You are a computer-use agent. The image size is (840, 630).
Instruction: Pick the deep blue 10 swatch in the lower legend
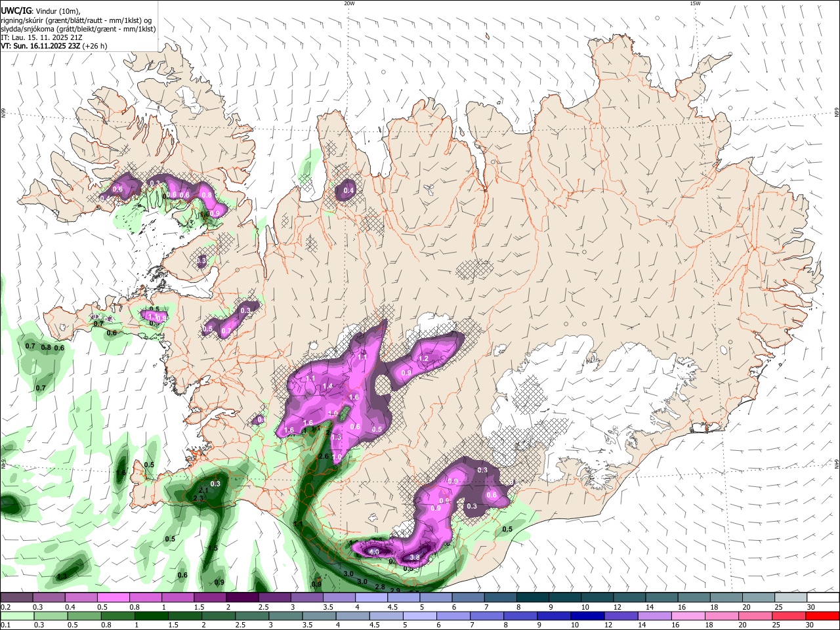[587, 616]
